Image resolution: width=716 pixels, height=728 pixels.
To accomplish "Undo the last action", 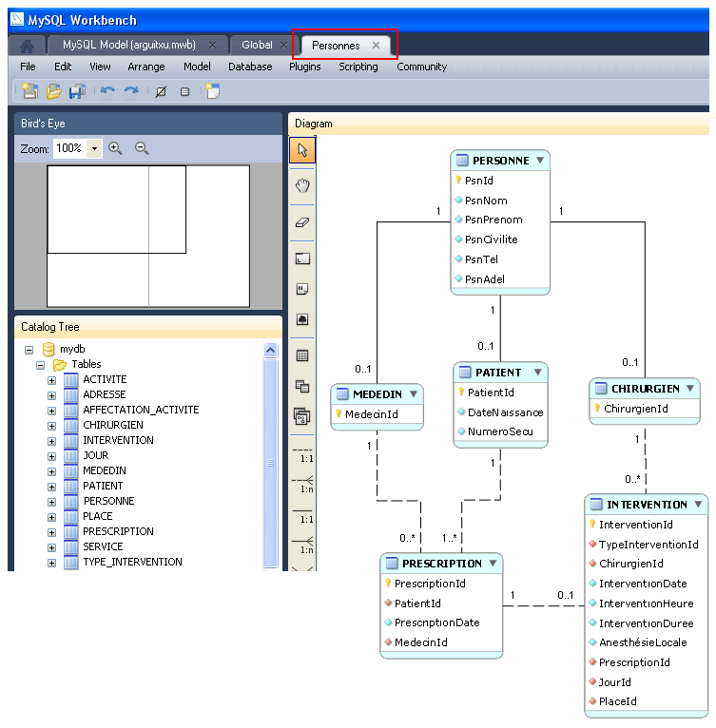I will pos(107,91).
